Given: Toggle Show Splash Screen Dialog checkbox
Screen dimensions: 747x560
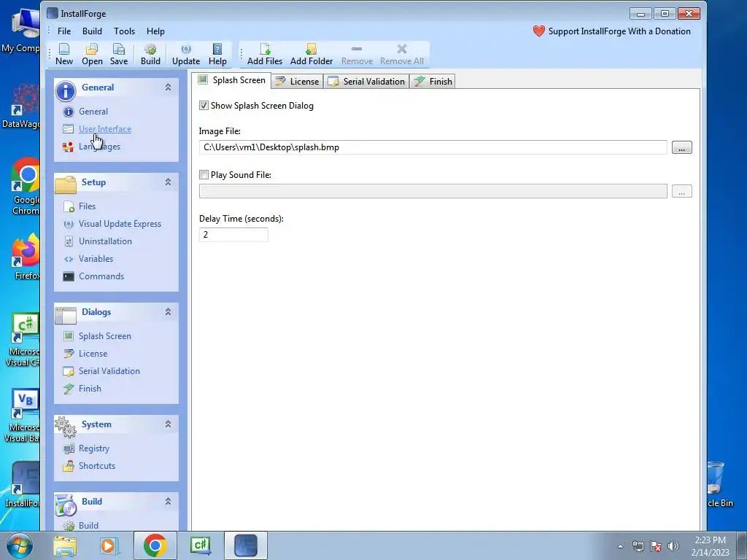Looking at the screenshot, I should coord(204,106).
